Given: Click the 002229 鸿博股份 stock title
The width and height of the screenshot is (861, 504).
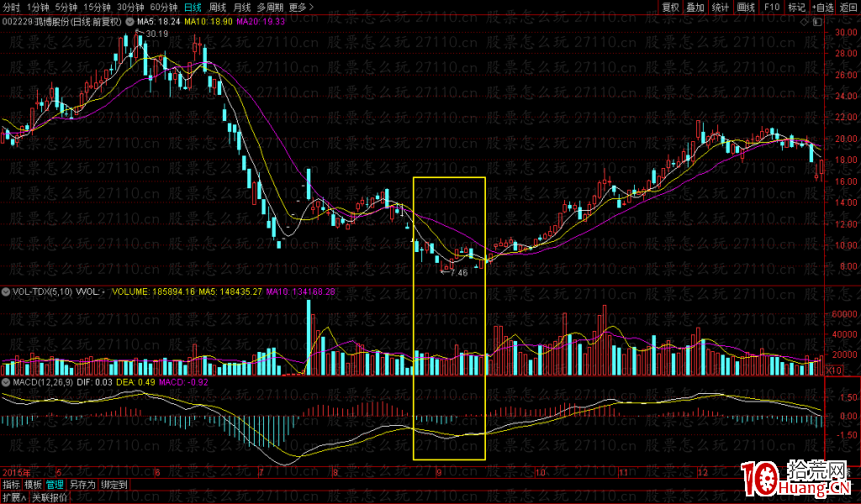Looking at the screenshot, I should (61, 22).
